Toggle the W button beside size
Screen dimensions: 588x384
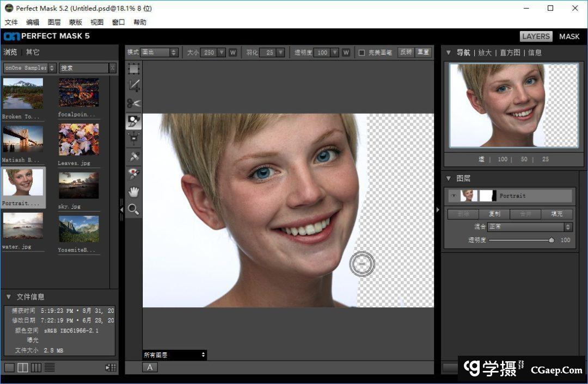[x=233, y=53]
